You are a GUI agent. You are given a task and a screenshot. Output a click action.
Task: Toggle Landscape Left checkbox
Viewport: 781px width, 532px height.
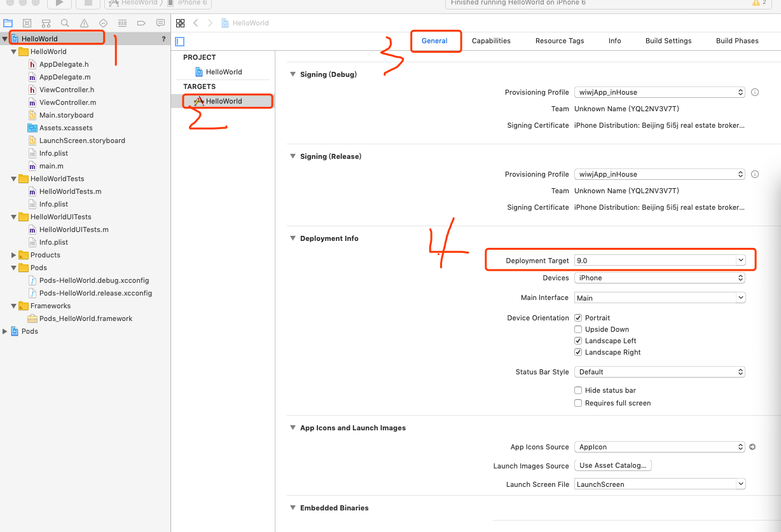[578, 341]
